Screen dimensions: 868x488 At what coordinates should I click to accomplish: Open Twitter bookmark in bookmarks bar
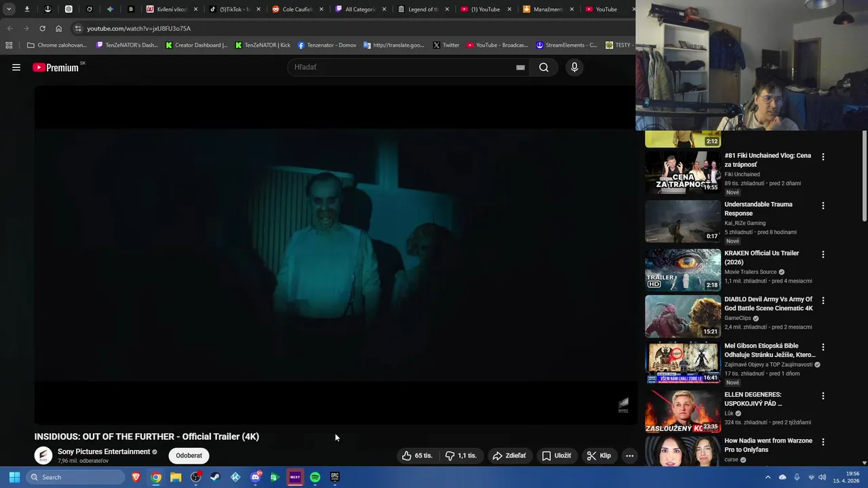[x=446, y=45]
